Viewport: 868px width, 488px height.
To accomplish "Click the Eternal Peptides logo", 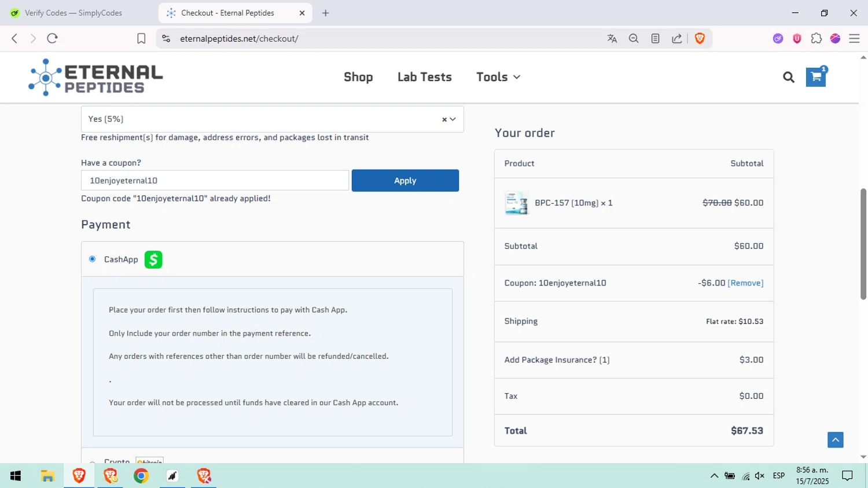I will point(95,78).
